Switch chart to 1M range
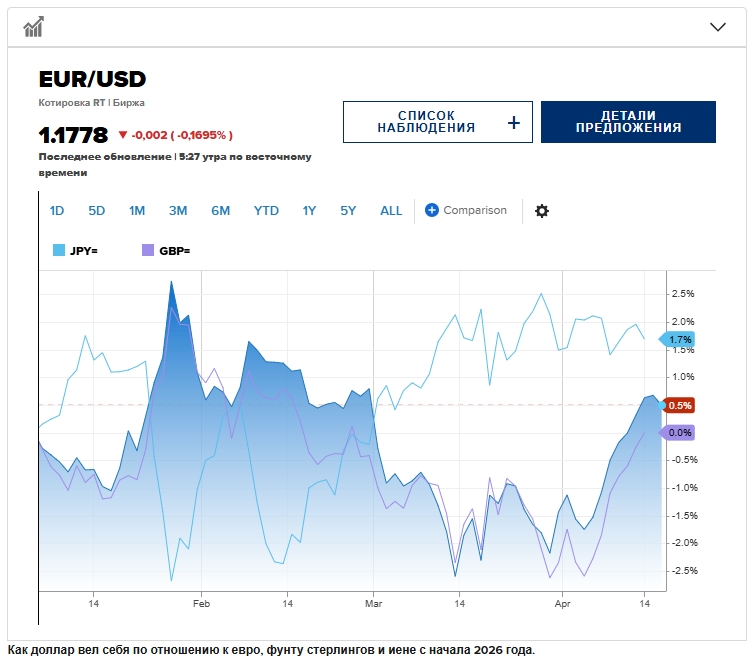 click(x=137, y=211)
